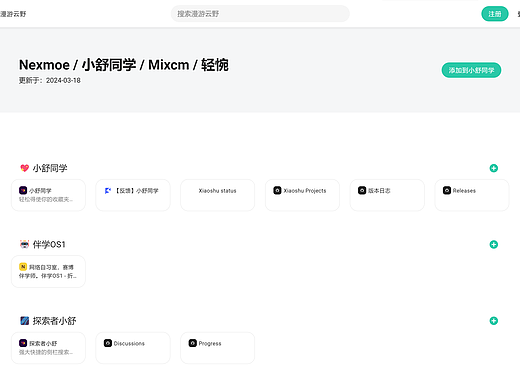Image resolution: width=520 pixels, height=390 pixels.
Task: Open the 漫游云野 site logo link
Action: click(x=13, y=14)
